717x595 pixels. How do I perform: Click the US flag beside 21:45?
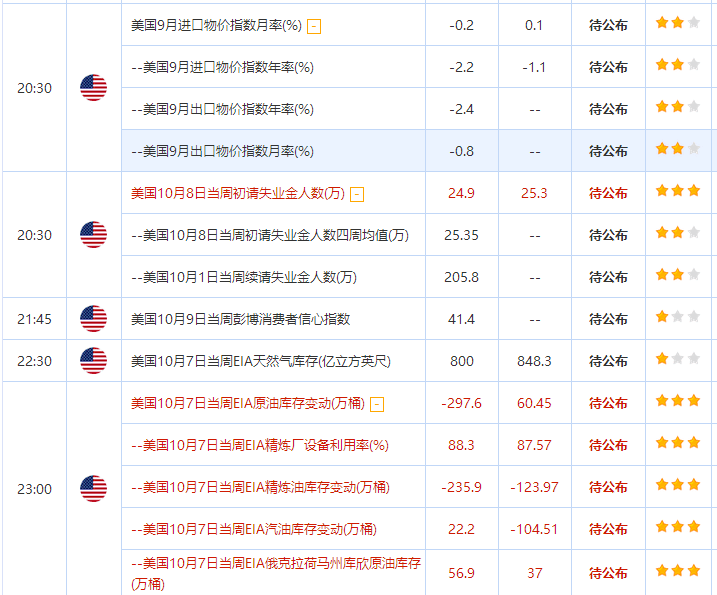pyautogui.click(x=93, y=319)
